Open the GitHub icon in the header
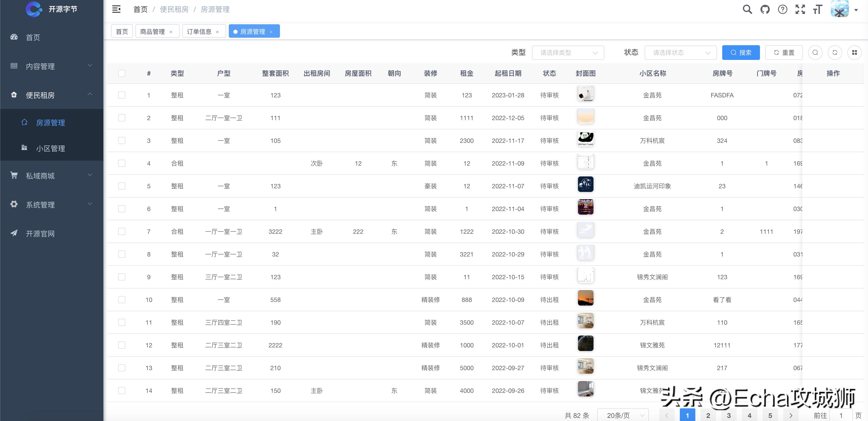 point(765,9)
